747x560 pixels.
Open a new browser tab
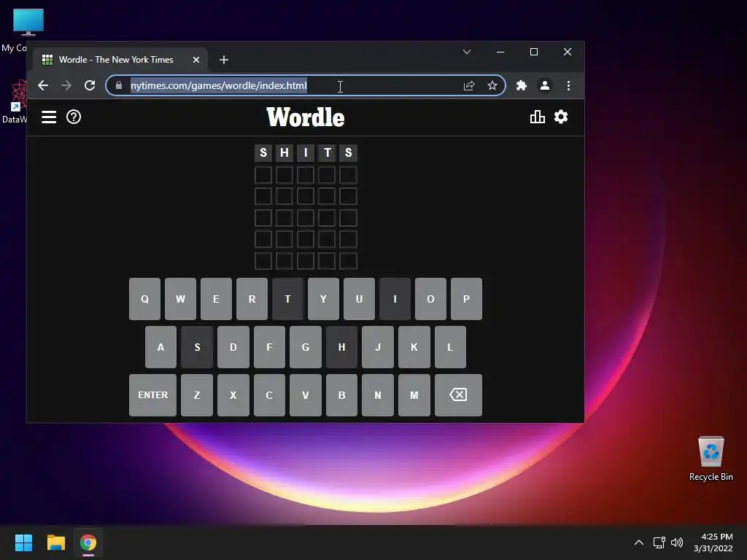click(224, 60)
